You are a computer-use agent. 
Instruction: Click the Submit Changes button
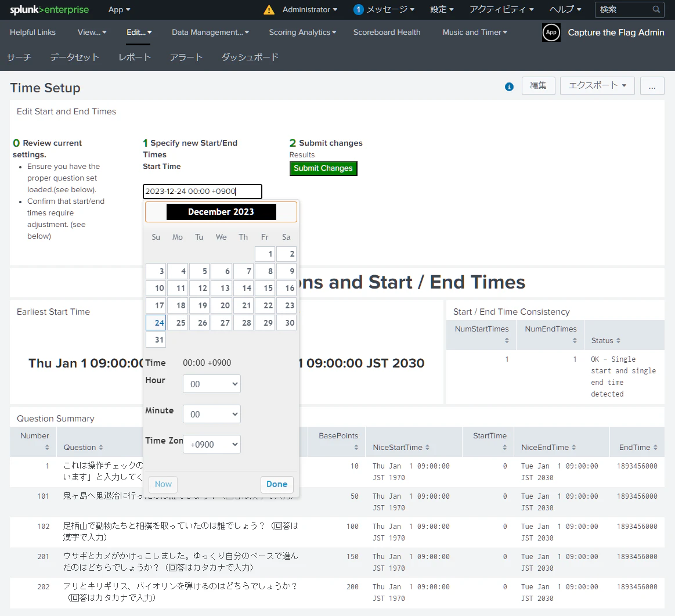click(x=323, y=168)
